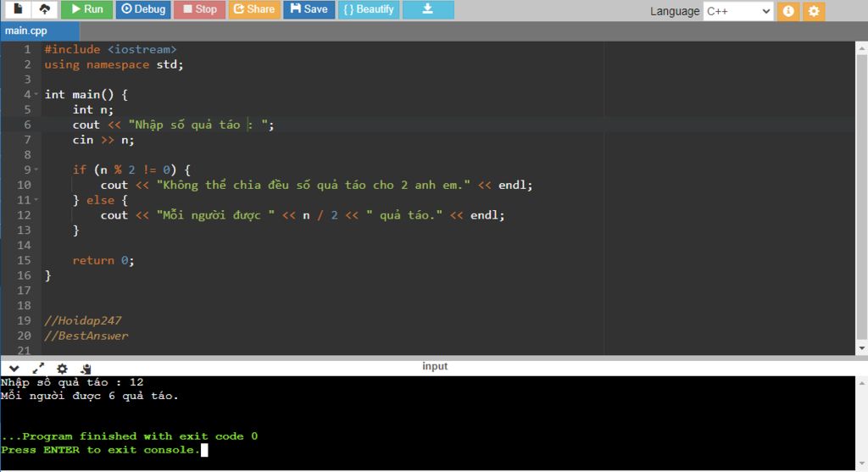Viewport: 868px width, 472px height.
Task: Click the "using namespace std;" line
Action: 114,64
